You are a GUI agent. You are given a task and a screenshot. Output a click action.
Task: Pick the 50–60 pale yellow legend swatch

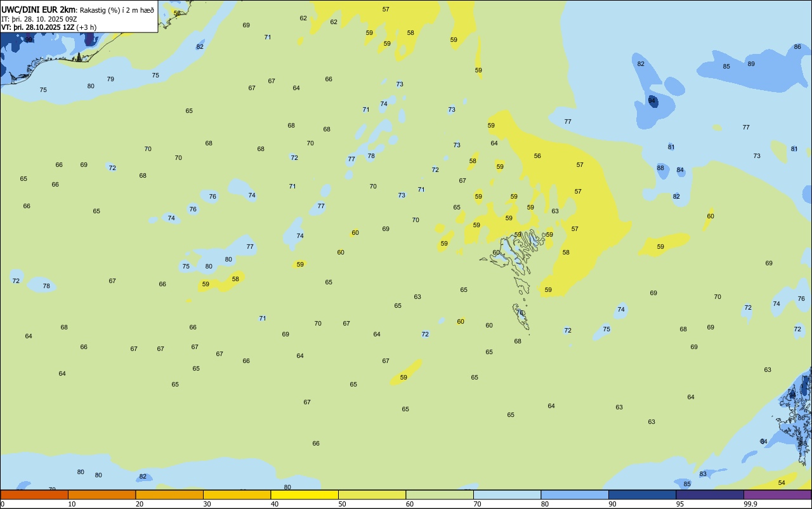(x=372, y=494)
